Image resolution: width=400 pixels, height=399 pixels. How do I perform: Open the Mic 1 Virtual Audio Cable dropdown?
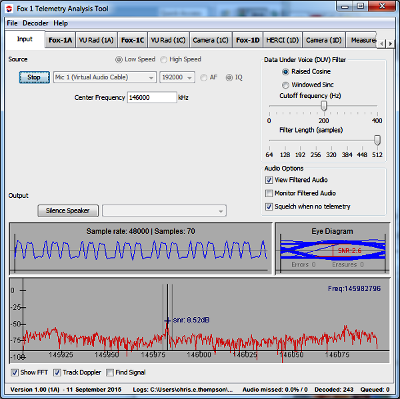(105, 77)
